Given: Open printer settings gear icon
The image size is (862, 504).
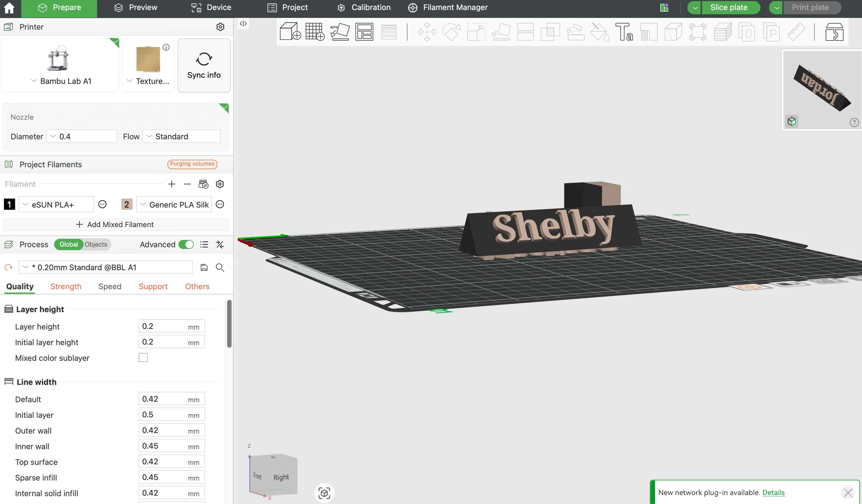Looking at the screenshot, I should [x=220, y=27].
